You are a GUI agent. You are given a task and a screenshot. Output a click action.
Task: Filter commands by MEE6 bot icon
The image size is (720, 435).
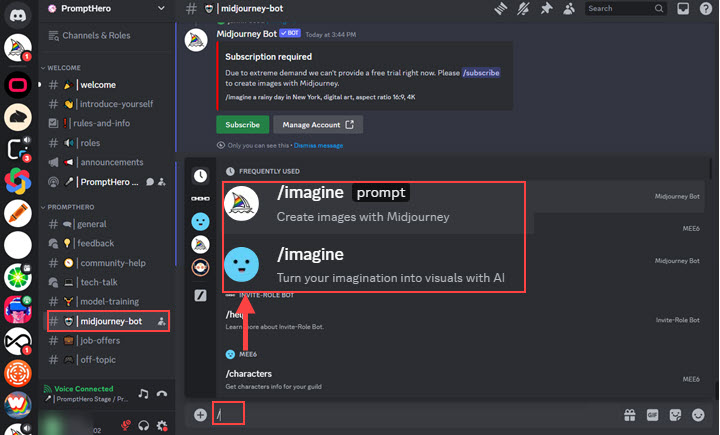200,222
